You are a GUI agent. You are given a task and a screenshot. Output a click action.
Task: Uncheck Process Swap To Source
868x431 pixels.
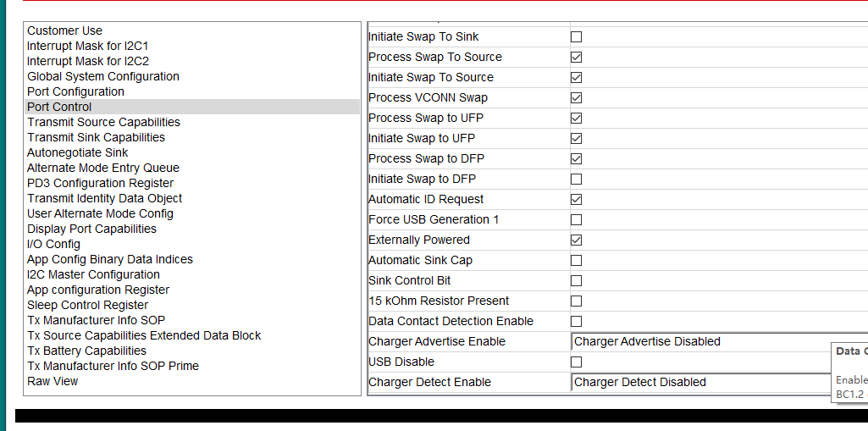[x=576, y=58]
